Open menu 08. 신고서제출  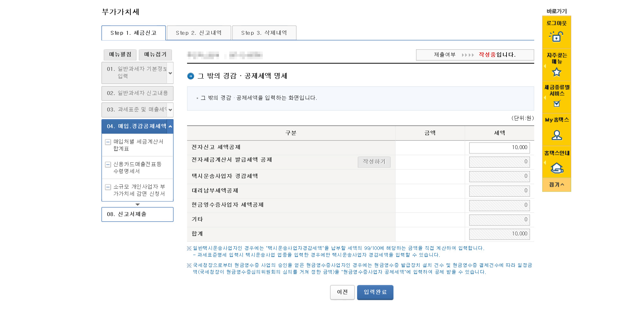[137, 214]
